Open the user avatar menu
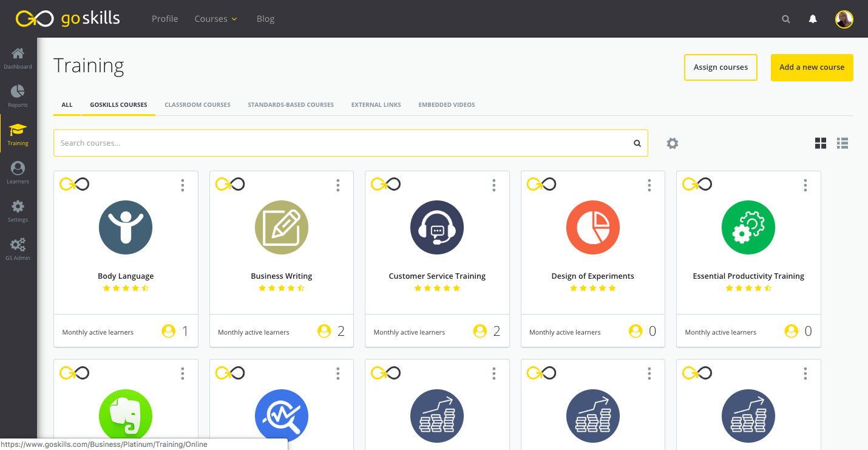868x450 pixels. pyautogui.click(x=844, y=19)
